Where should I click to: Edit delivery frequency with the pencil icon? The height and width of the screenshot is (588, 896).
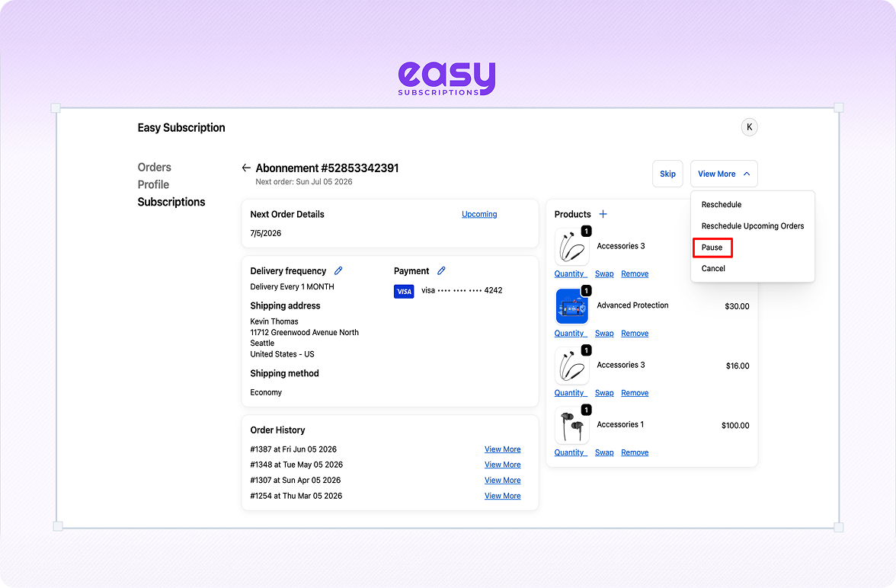[338, 271]
